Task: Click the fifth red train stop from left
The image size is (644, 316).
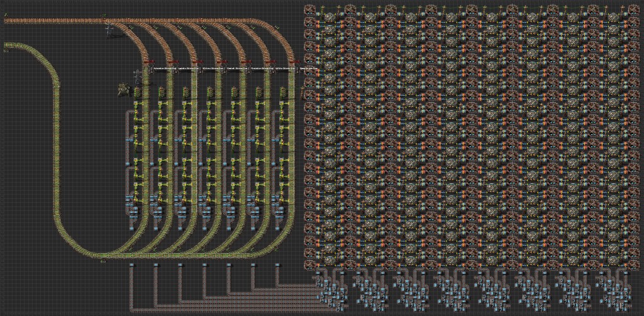Action: point(246,61)
